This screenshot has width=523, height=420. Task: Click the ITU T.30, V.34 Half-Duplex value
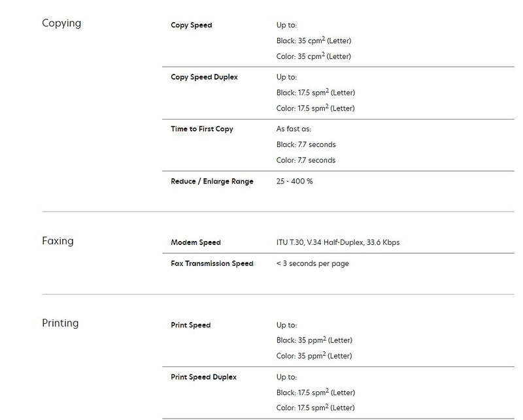[338, 243]
